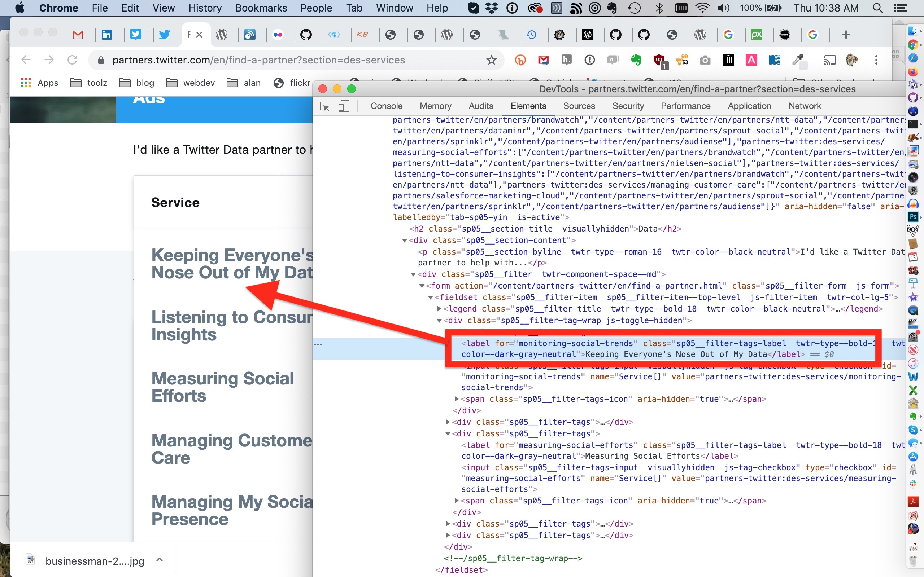The image size is (924, 577).
Task: Open the uBlock Origin extension popup
Action: (x=659, y=60)
